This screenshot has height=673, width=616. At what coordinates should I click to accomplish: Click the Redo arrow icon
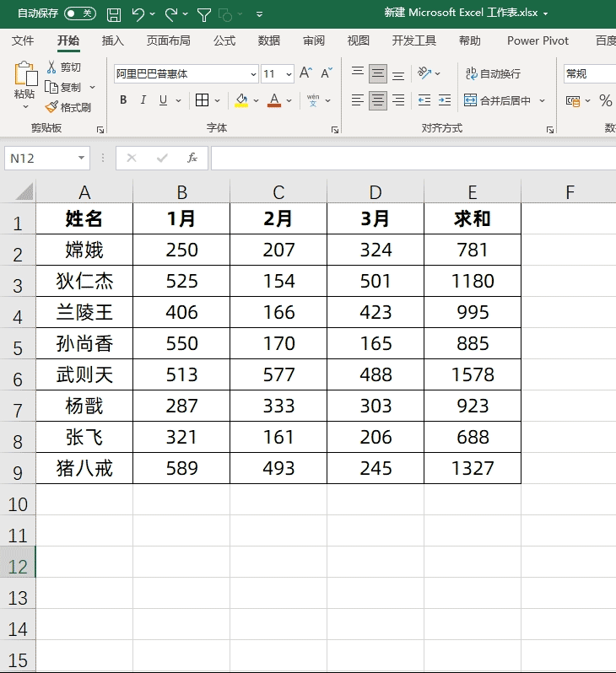pos(171,14)
